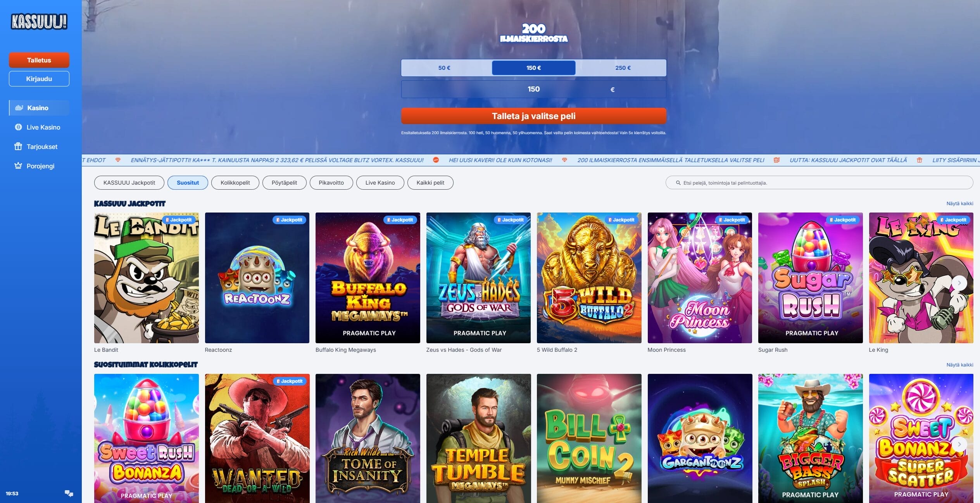Click the Kasino cloud icon in sidebar
The width and height of the screenshot is (980, 503).
click(x=19, y=108)
